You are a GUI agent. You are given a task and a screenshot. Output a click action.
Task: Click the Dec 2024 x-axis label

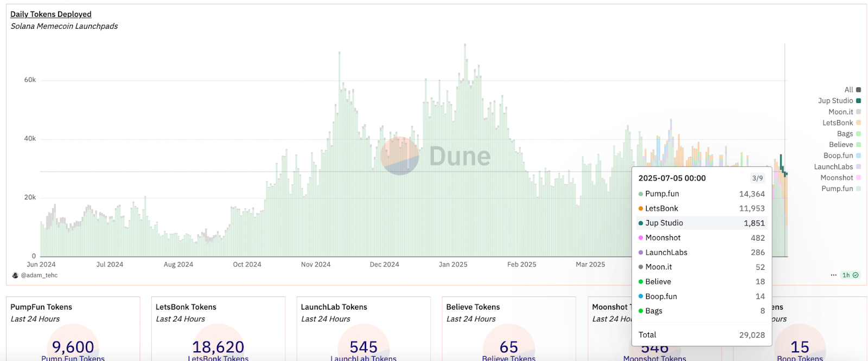385,265
